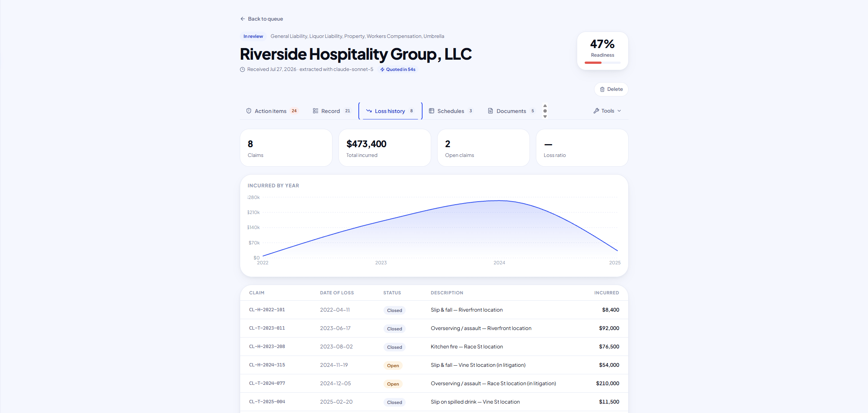Click the $54,000 incurred amount
868x413 pixels.
pyautogui.click(x=609, y=365)
